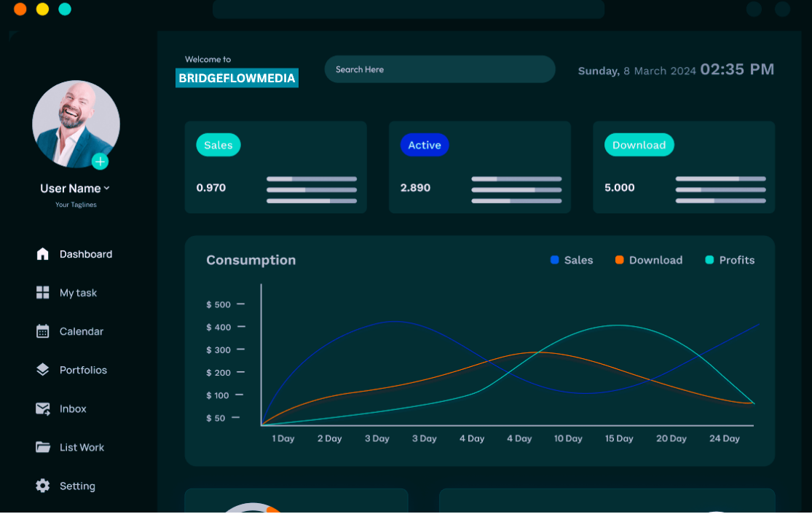Click the blue Active pill button
This screenshot has width=812, height=514.
coord(425,145)
